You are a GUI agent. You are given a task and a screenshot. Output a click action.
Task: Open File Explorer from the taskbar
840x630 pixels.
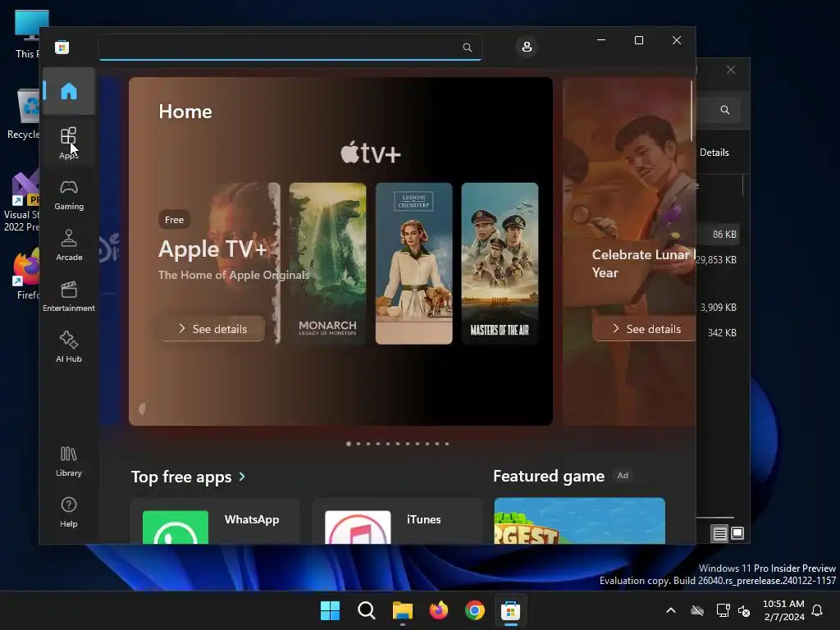click(402, 610)
